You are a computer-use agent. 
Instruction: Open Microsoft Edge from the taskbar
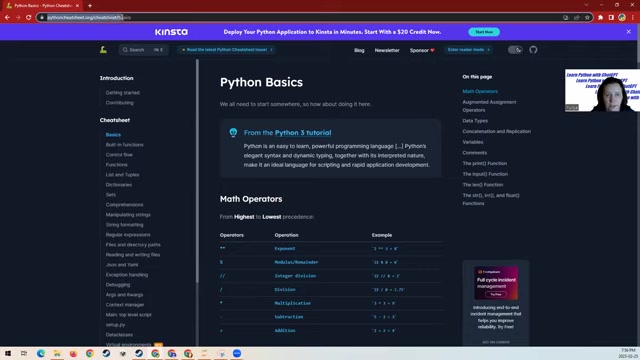[41, 353]
